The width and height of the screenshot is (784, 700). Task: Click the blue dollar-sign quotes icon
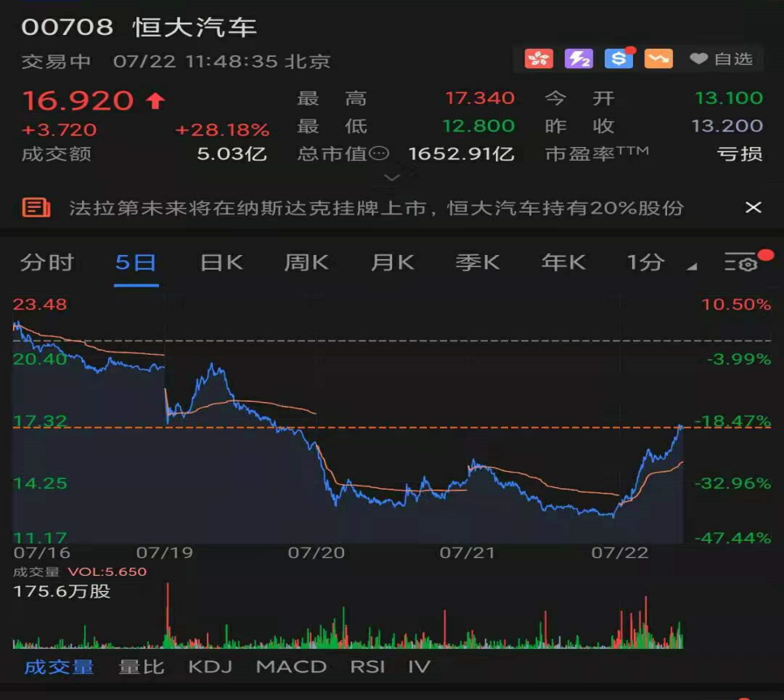[618, 58]
